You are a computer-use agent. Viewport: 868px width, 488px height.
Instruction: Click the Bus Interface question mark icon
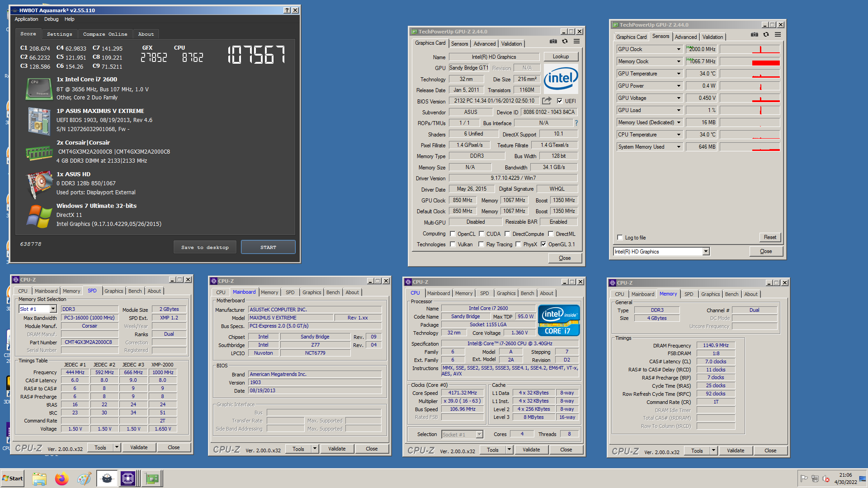pos(576,123)
